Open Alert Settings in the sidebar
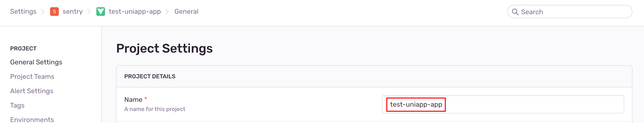 point(32,91)
